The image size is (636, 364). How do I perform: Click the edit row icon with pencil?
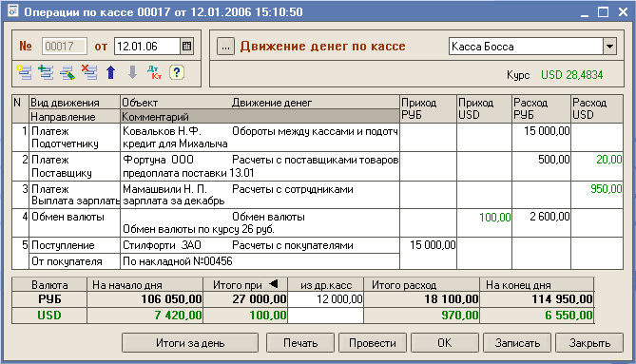click(x=67, y=72)
